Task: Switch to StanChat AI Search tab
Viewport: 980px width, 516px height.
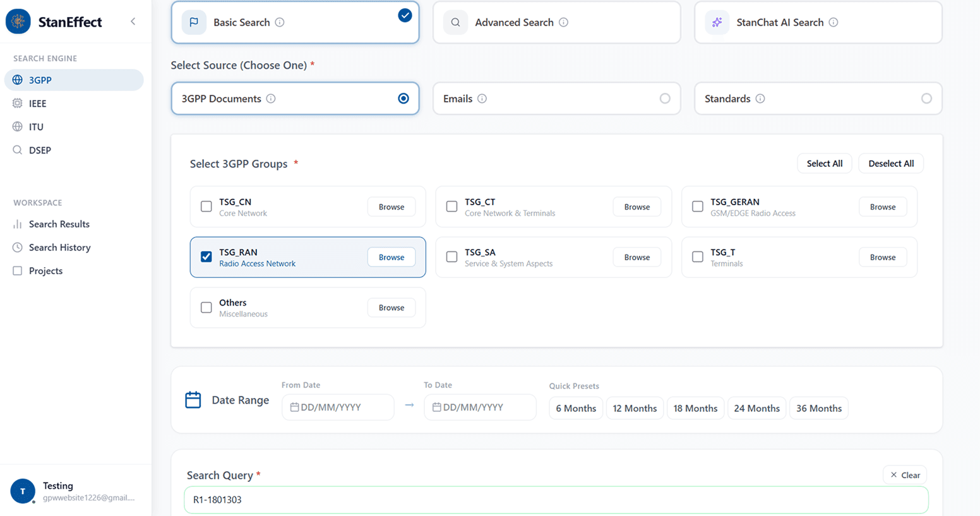Action: [x=818, y=22]
